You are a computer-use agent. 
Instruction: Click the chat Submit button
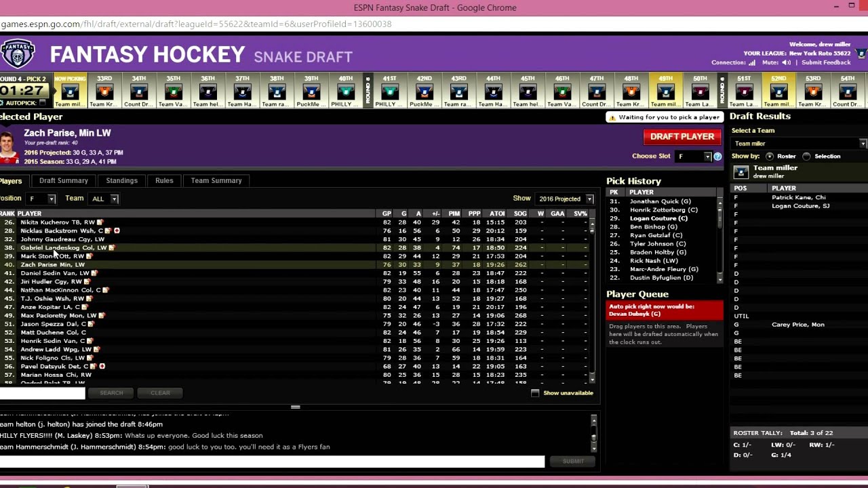point(573,462)
